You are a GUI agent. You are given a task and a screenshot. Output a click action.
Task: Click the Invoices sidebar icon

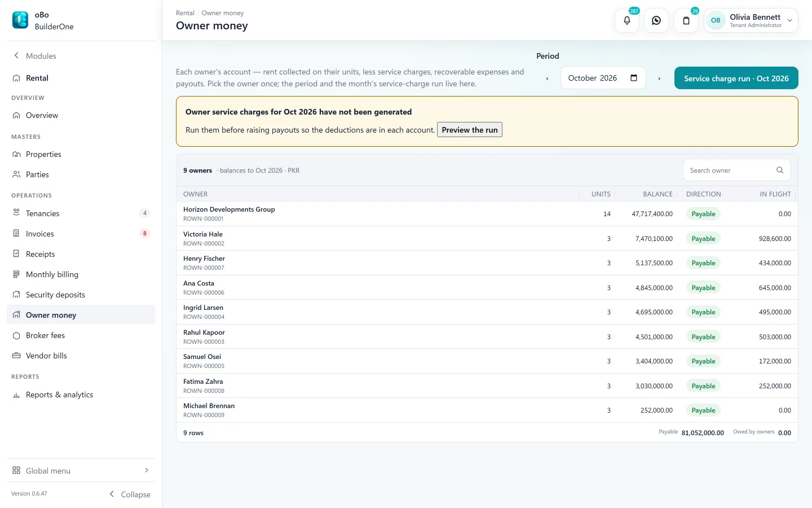16,233
